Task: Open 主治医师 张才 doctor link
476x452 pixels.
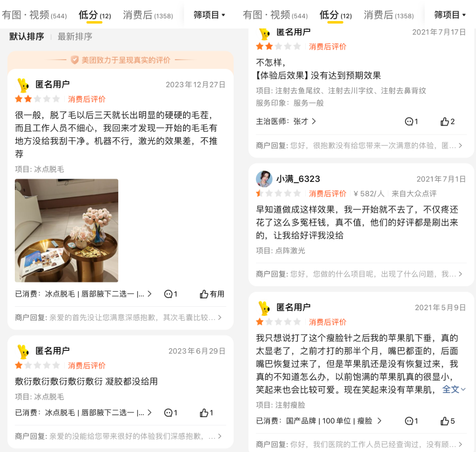Action: 286,121
